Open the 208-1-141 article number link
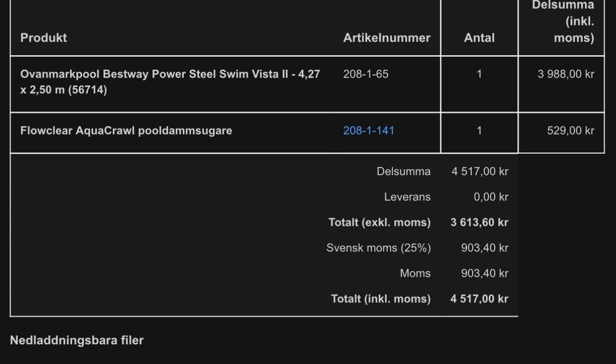The image size is (616, 364). click(368, 131)
